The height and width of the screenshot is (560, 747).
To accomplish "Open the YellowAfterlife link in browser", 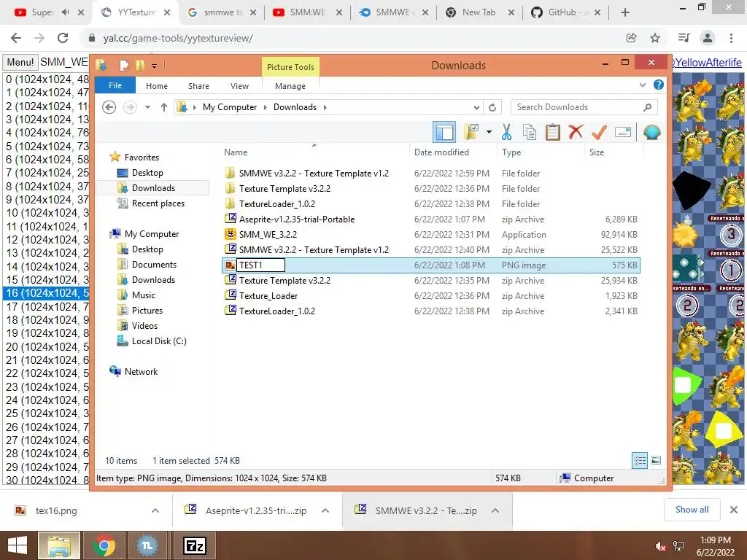I will pos(708,63).
